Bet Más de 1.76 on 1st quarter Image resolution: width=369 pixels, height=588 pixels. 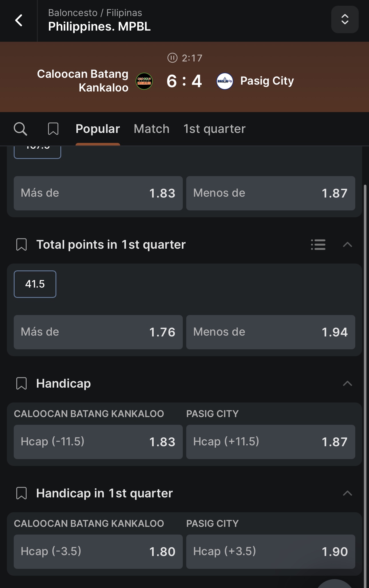point(98,332)
